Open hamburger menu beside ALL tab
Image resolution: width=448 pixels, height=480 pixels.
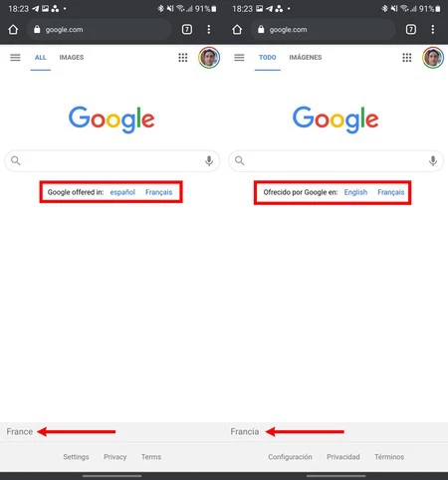pyautogui.click(x=15, y=58)
